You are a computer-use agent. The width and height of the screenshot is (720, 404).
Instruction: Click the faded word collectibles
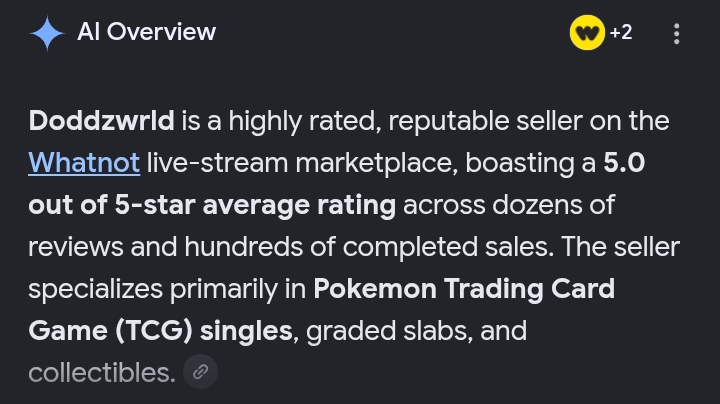pyautogui.click(x=102, y=373)
